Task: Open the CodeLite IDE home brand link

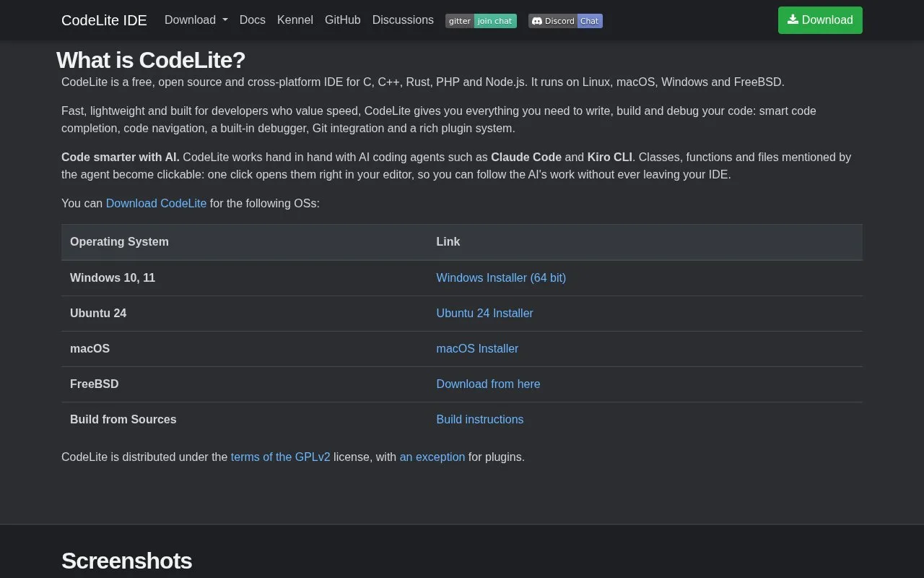Action: point(104,20)
